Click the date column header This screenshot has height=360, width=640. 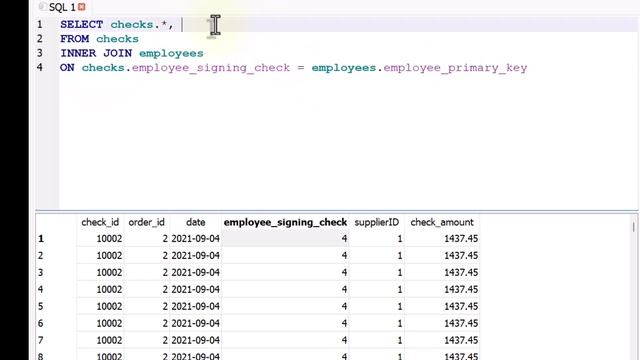point(196,222)
